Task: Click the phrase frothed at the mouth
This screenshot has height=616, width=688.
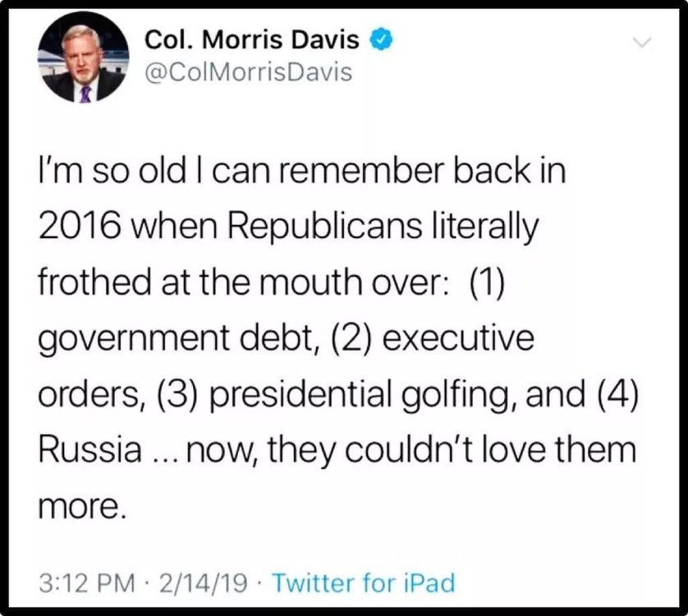Action: pos(200,281)
